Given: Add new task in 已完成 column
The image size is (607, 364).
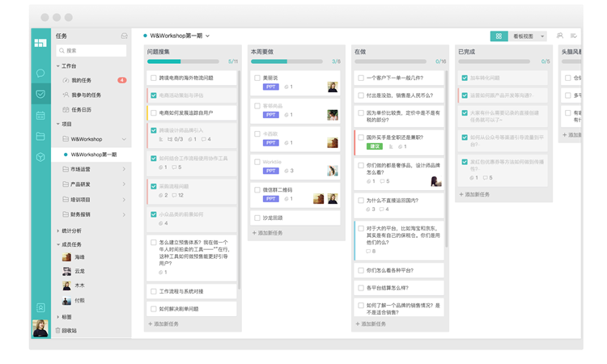Looking at the screenshot, I should (474, 195).
